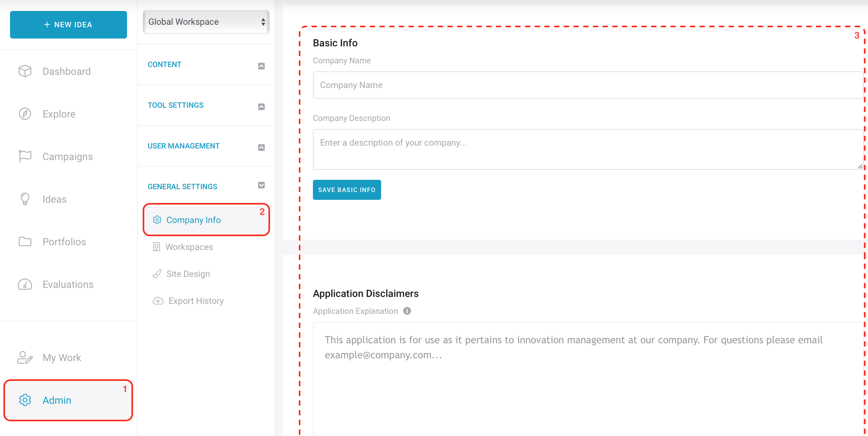Viewport: 868px width, 436px height.
Task: Click the Ideas lightbulb icon
Action: (25, 199)
